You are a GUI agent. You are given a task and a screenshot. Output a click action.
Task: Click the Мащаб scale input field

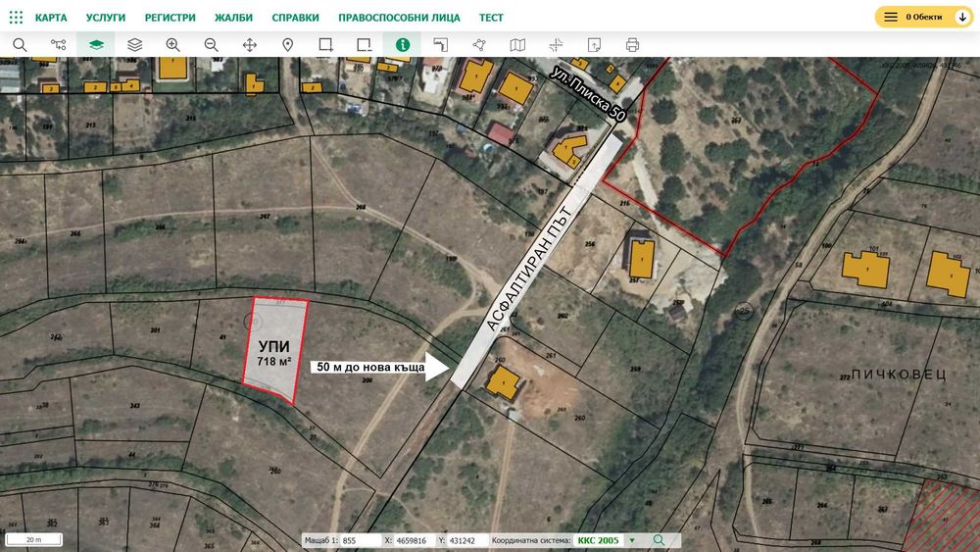click(x=362, y=540)
